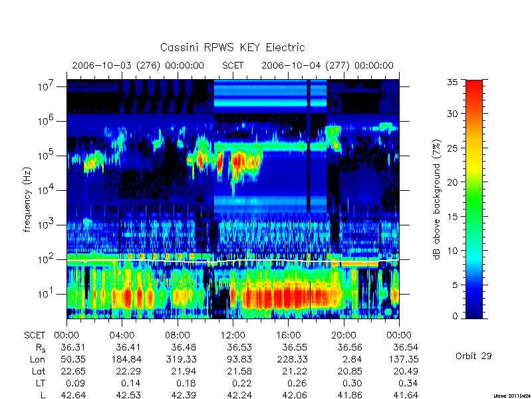532x399 pixels.
Task: Click the 20:00 time tick label
Action: 344,335
